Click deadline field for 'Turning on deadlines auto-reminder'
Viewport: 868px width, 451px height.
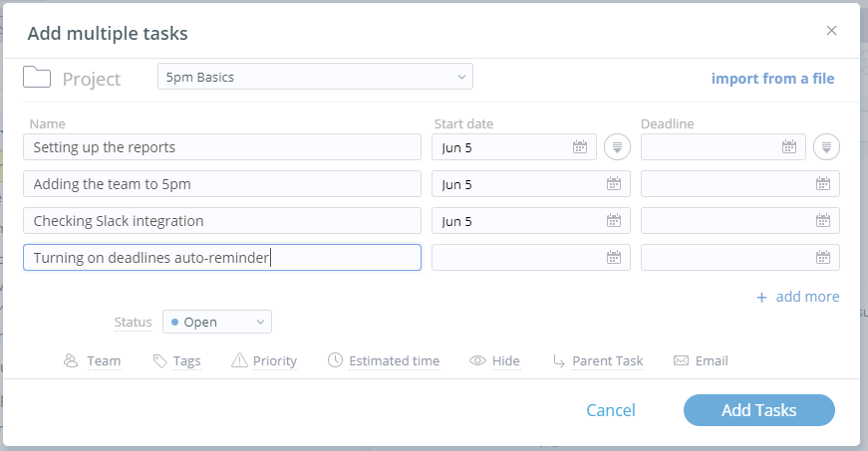tap(740, 258)
